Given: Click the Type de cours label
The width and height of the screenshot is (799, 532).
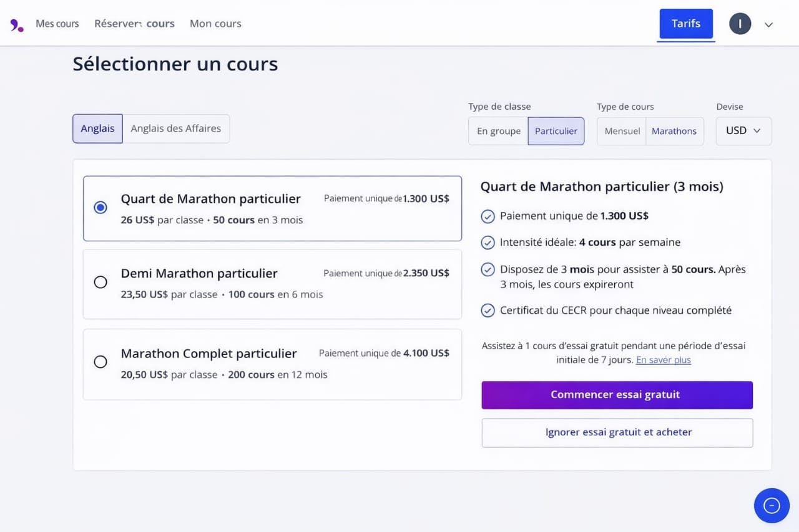Looking at the screenshot, I should 625,107.
